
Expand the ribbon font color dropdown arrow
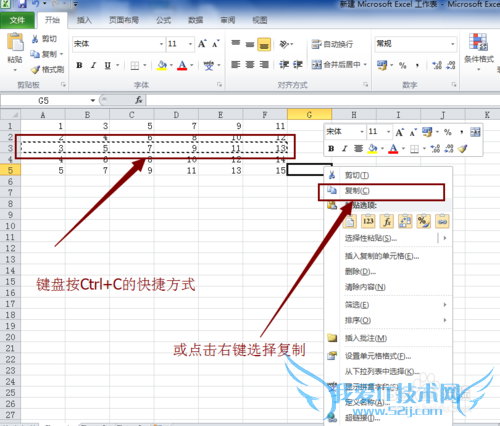pyautogui.click(x=192, y=65)
